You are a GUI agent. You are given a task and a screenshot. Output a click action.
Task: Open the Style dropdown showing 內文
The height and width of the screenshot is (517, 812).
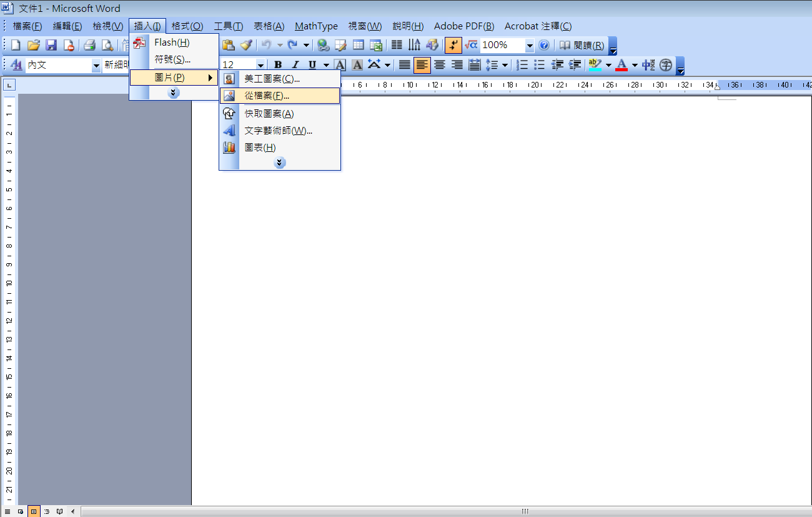(96, 65)
